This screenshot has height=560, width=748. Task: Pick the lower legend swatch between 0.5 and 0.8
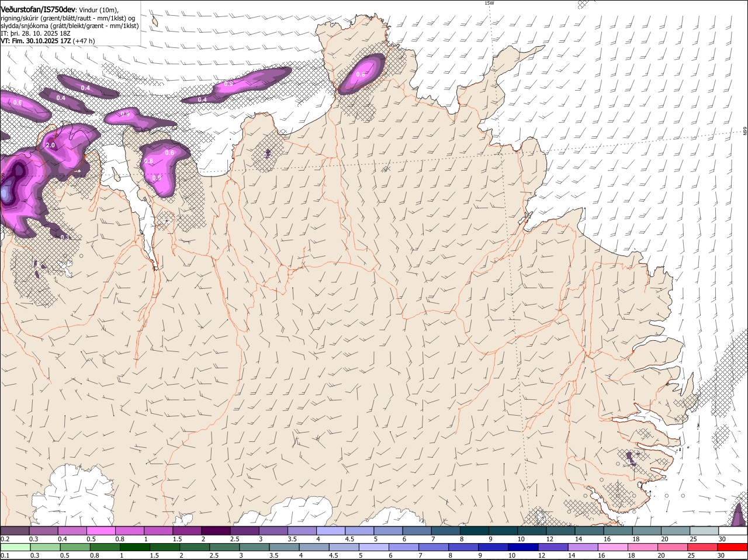(75, 547)
